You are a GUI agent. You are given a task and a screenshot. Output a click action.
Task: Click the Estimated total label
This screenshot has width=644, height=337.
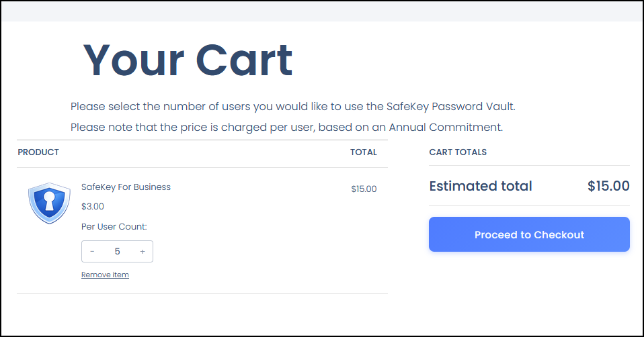(481, 186)
